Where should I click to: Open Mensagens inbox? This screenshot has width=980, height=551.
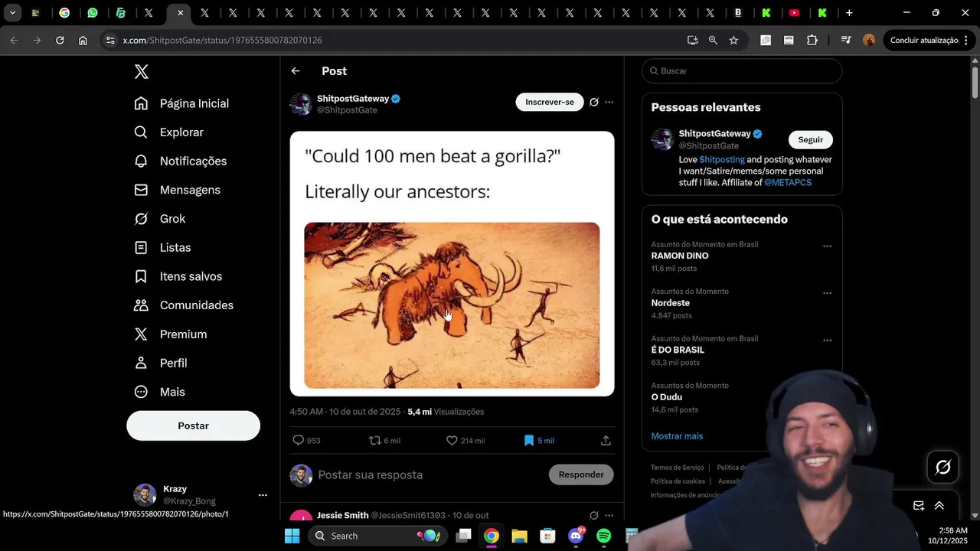[177, 190]
